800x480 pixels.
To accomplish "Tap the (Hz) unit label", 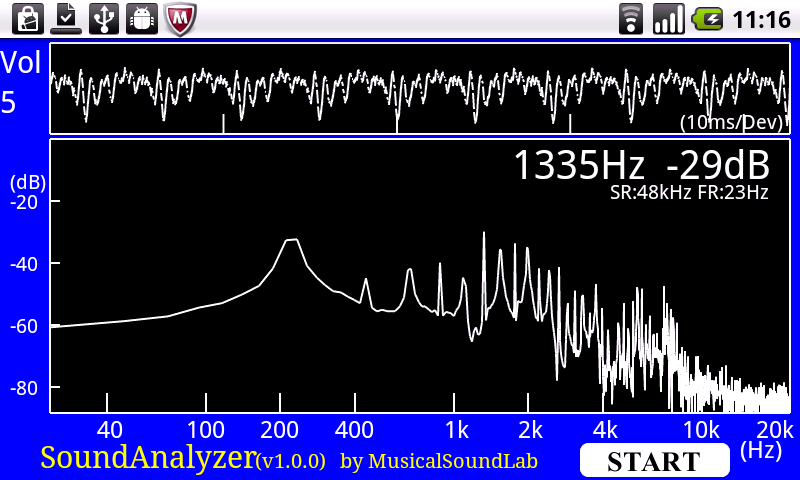I will tap(761, 450).
